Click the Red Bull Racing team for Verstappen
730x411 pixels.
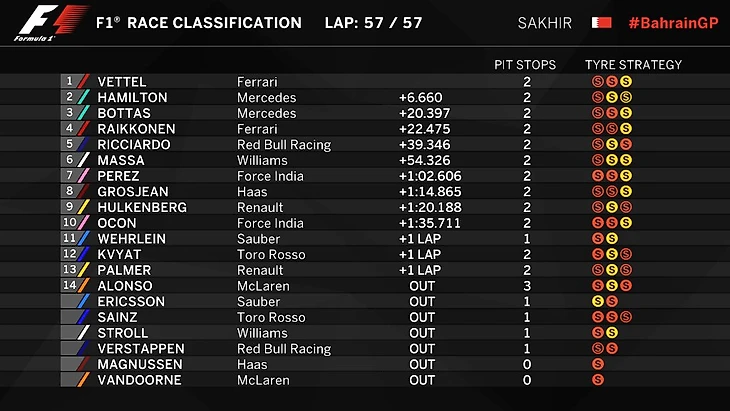(x=284, y=348)
